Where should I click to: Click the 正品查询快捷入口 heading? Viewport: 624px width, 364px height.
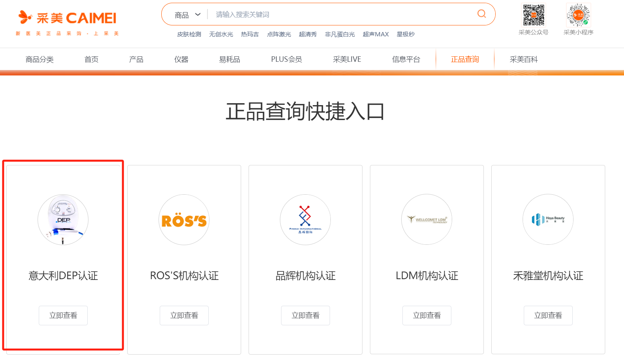tap(305, 112)
